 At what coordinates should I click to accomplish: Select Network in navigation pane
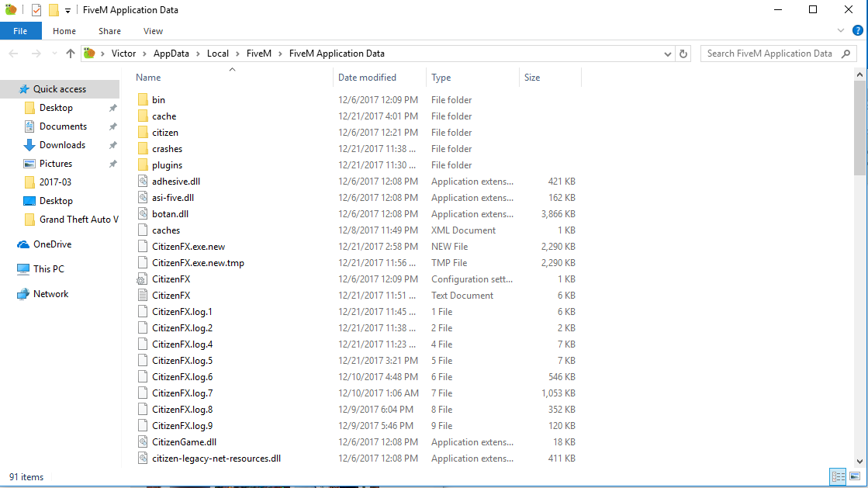tap(50, 294)
